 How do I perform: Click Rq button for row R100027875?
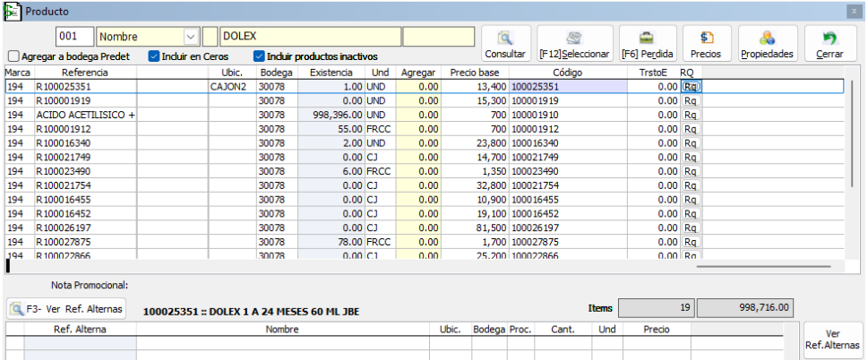tap(691, 242)
